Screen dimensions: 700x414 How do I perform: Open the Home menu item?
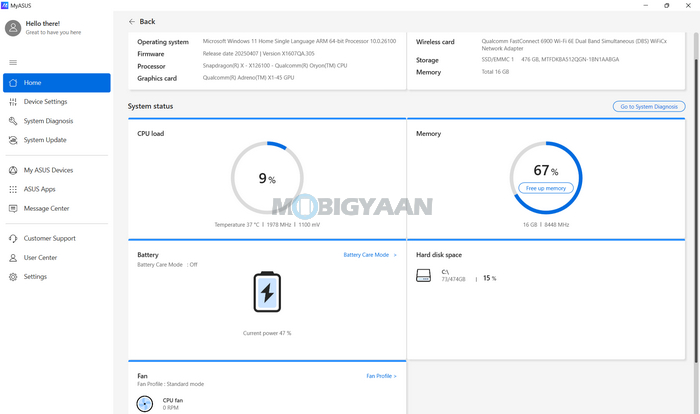pyautogui.click(x=57, y=83)
